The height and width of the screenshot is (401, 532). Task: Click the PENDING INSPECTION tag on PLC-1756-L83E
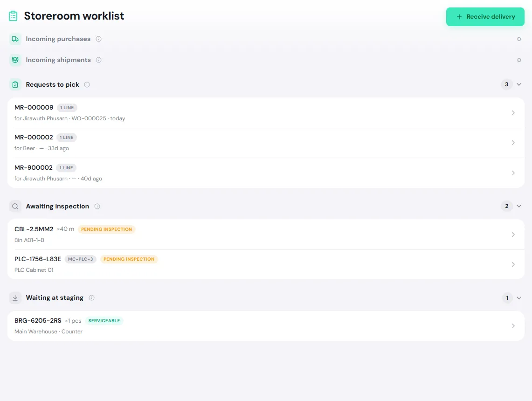pyautogui.click(x=129, y=259)
